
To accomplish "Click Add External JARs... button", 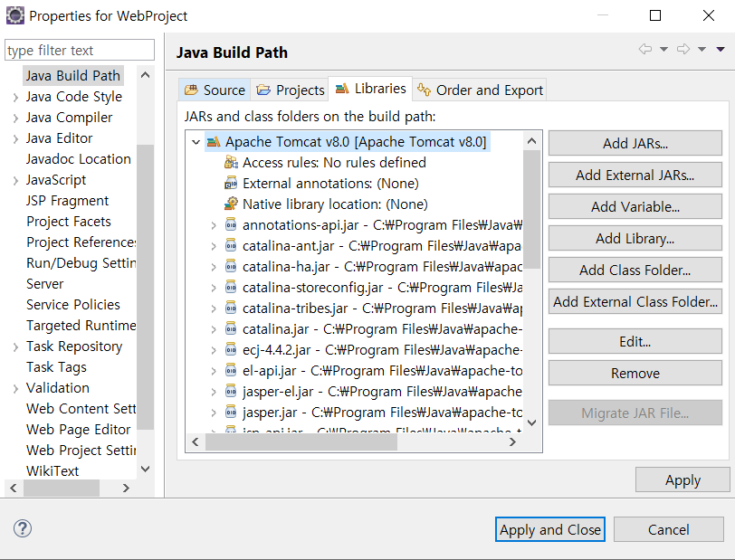I will tap(635, 175).
